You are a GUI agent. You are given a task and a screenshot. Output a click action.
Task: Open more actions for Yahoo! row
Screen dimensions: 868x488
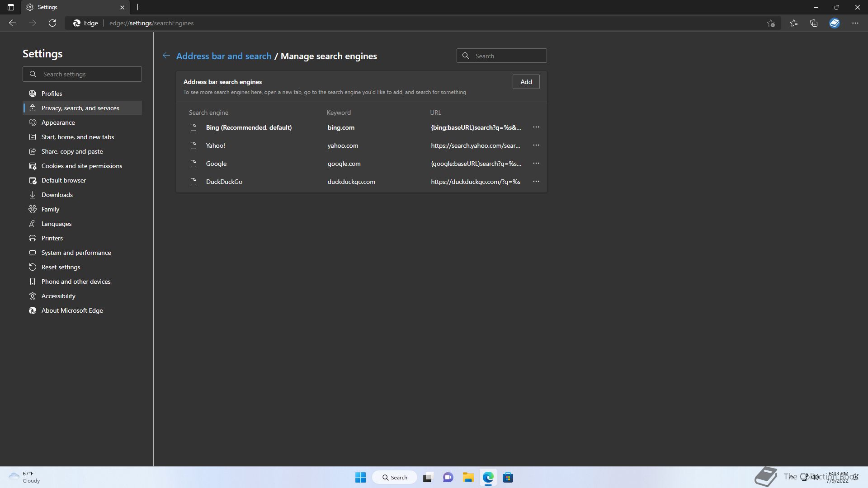point(536,145)
